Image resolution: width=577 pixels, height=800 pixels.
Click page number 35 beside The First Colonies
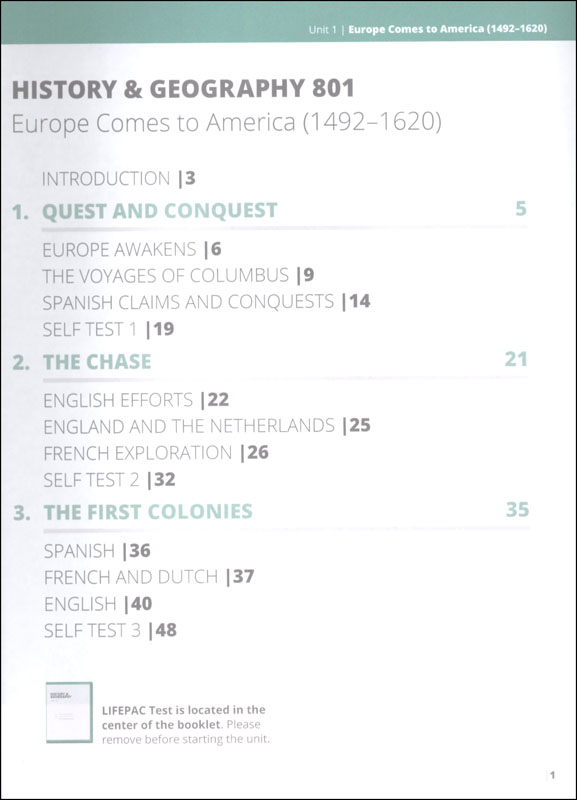tap(517, 509)
